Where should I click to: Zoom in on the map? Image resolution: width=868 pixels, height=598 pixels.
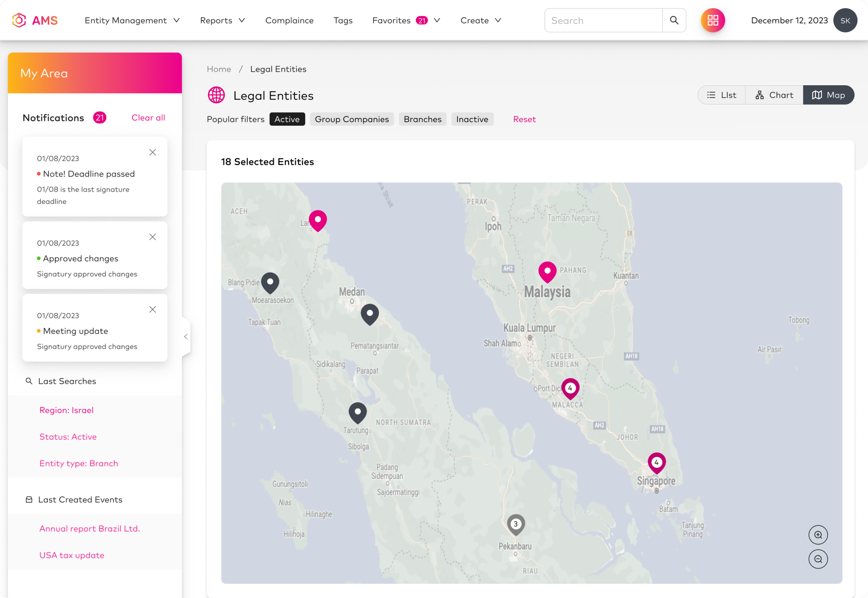818,535
